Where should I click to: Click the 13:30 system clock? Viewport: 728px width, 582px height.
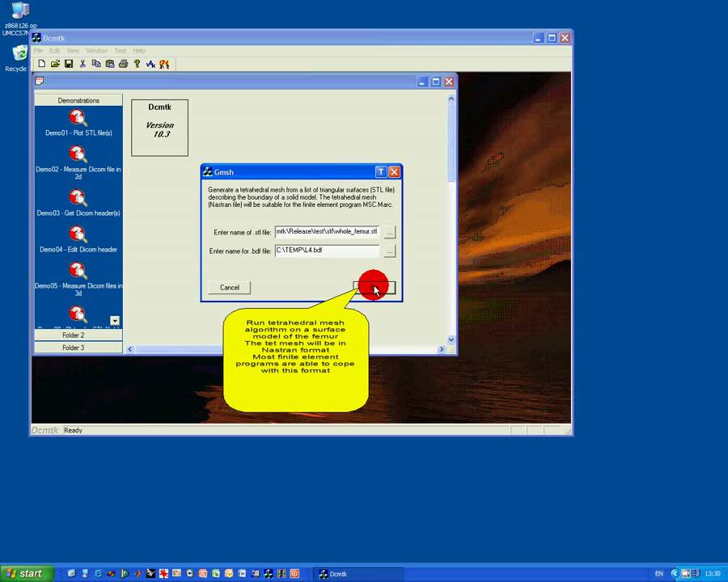(713, 574)
